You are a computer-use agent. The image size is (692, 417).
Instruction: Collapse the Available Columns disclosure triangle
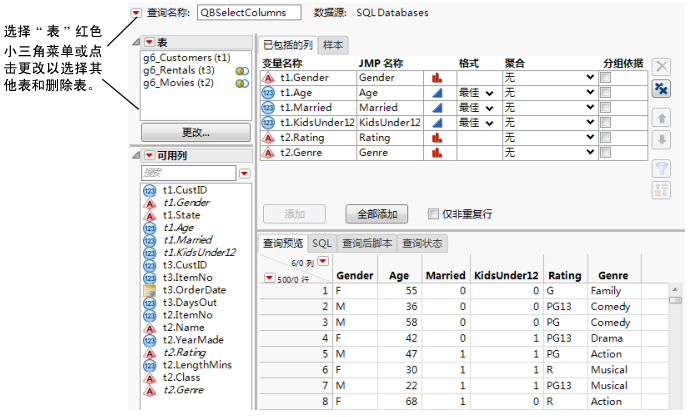tap(136, 155)
